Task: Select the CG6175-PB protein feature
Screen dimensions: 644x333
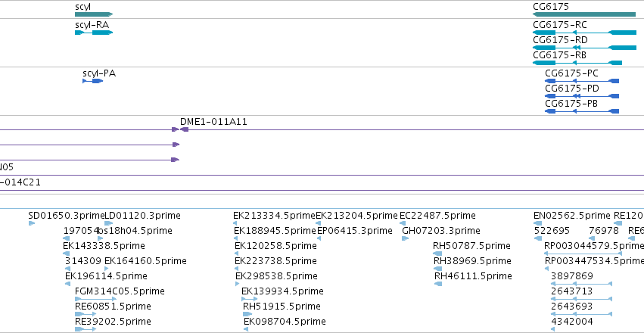Action: click(582, 111)
